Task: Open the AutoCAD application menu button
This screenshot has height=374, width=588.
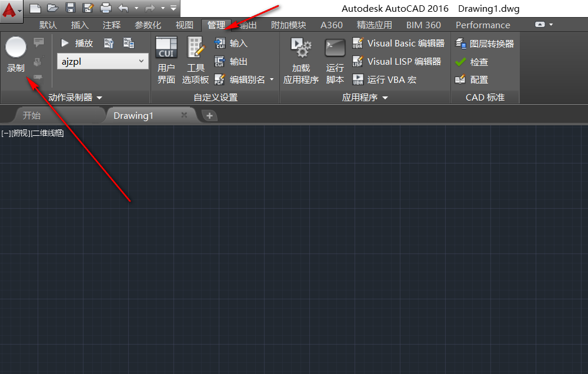Action: [12, 11]
